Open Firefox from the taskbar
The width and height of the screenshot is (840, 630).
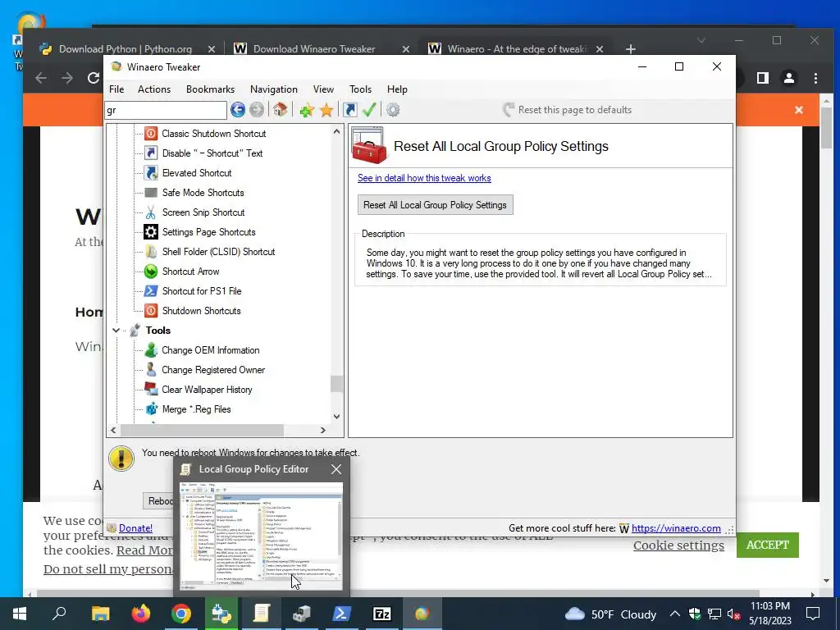[141, 614]
